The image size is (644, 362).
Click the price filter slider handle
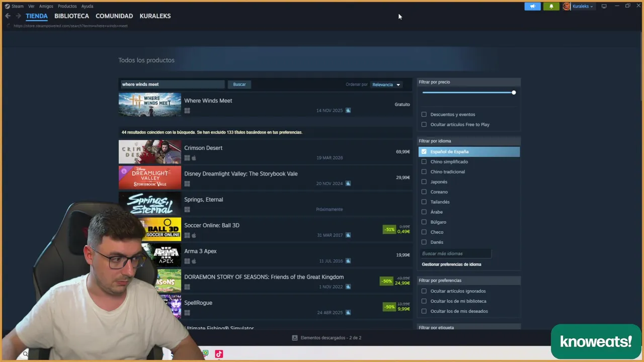(514, 93)
